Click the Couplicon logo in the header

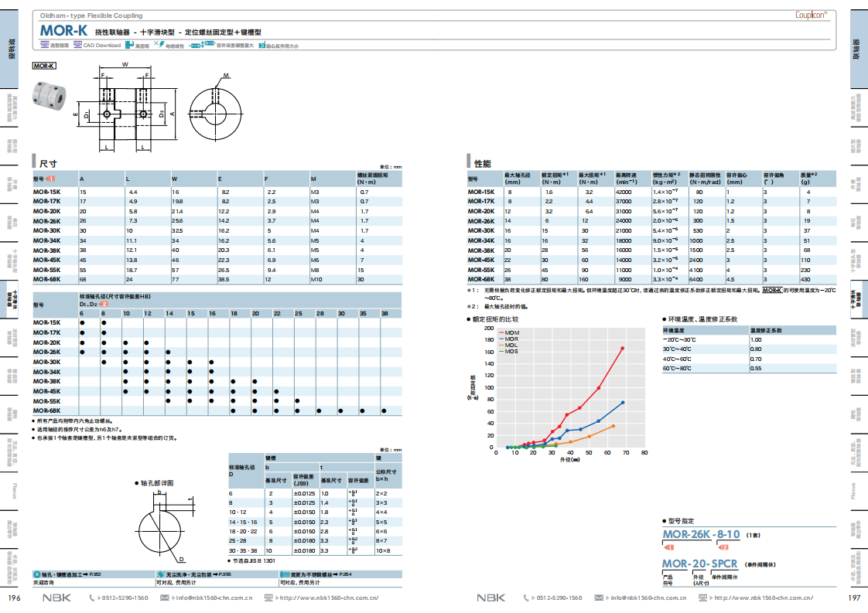click(811, 15)
